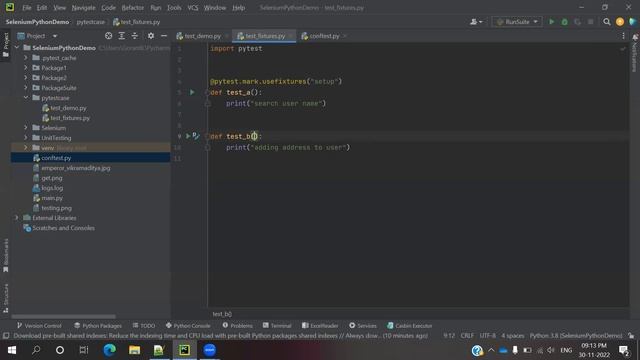Run test_a from gutter arrow
The width and height of the screenshot is (640, 360).
[192, 92]
